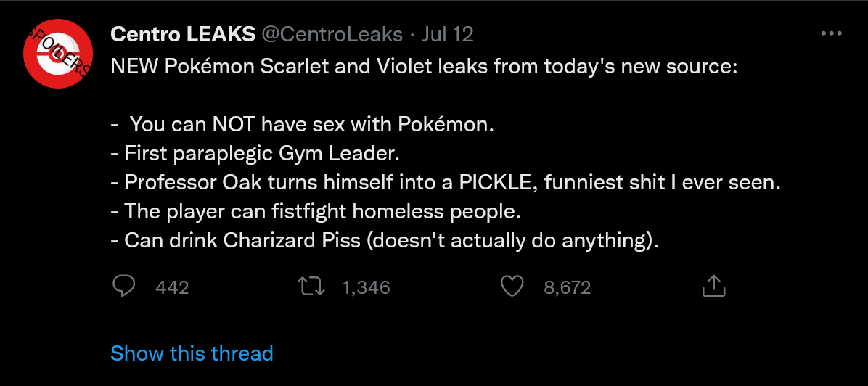The image size is (868, 386).
Task: Click the Professor Oak PICKLE line
Action: [445, 182]
